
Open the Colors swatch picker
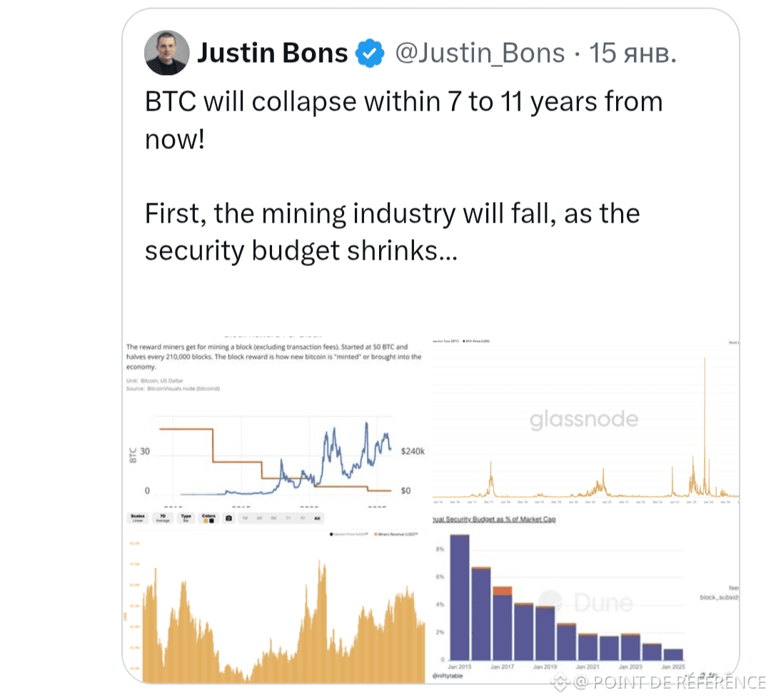point(208,518)
